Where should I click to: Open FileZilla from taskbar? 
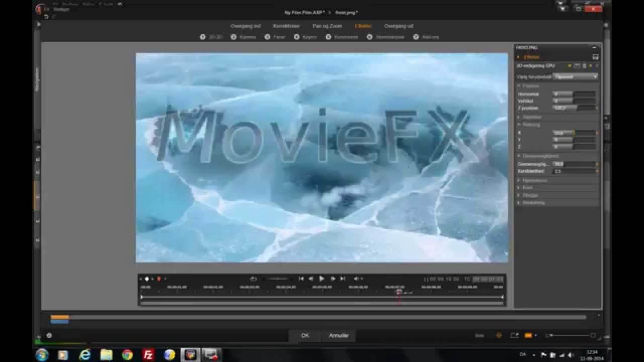click(x=148, y=354)
